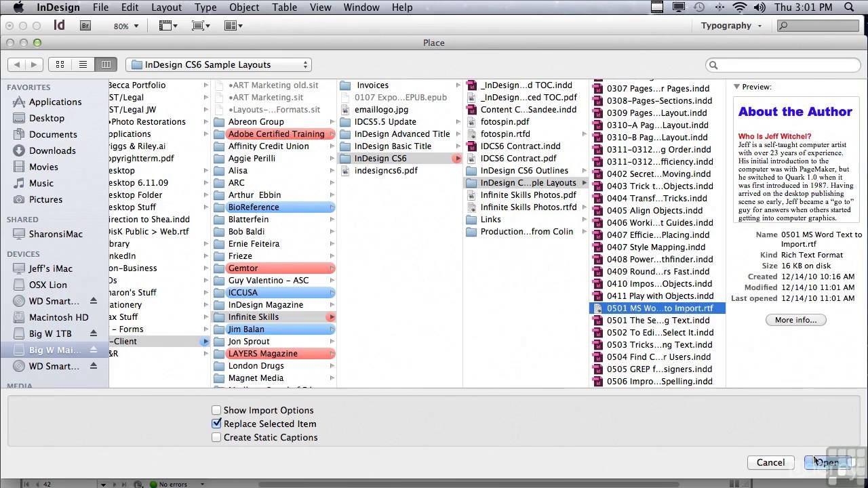Screen dimensions: 868x488
Task: Open the File menu
Action: pyautogui.click(x=100, y=7)
